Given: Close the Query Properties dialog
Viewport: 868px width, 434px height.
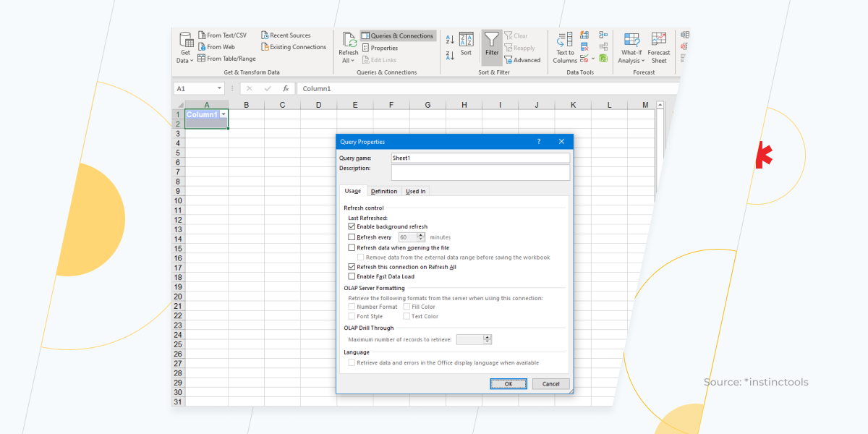Looking at the screenshot, I should point(561,142).
